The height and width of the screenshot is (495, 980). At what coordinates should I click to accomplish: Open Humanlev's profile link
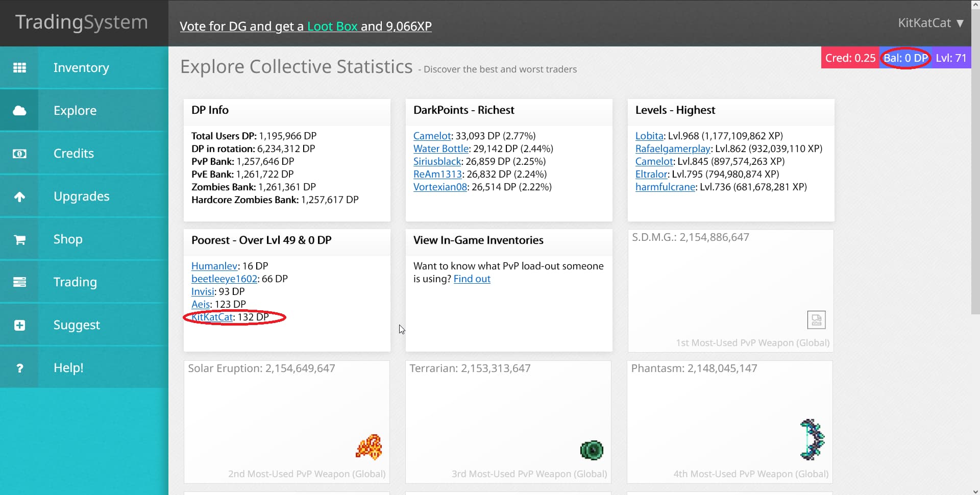point(214,266)
